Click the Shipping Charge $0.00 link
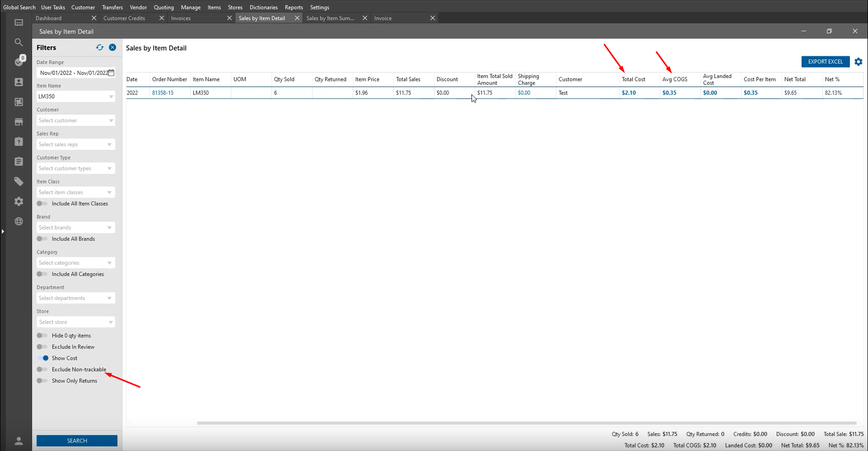 (x=524, y=93)
